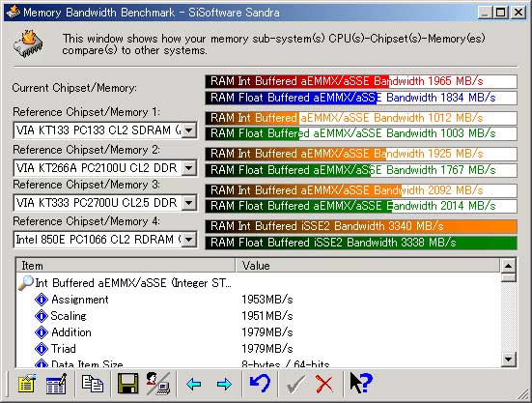This screenshot has width=532, height=403.
Task: Open the options notepad icon in toolbar
Action: pos(27,384)
